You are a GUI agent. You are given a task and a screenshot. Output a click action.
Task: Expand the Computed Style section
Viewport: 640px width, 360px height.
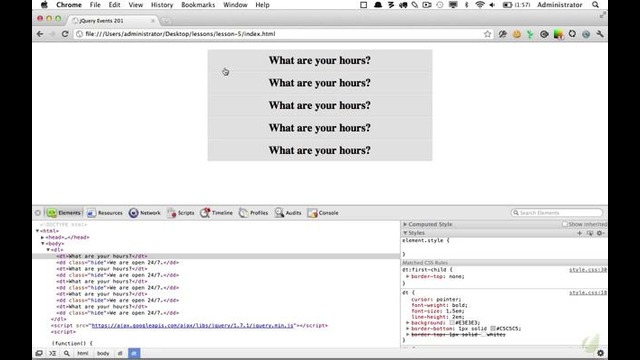(405, 224)
